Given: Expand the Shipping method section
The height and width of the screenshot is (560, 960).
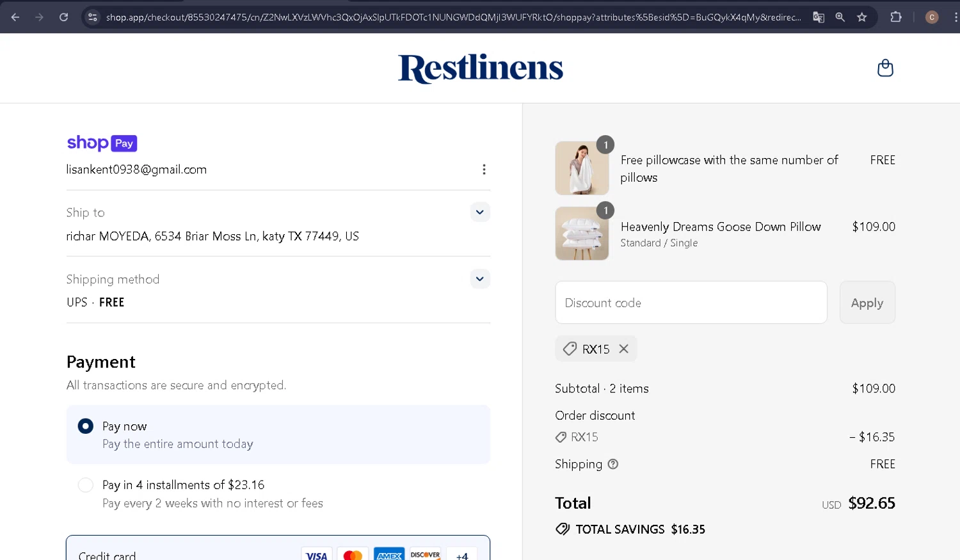Looking at the screenshot, I should 480,278.
